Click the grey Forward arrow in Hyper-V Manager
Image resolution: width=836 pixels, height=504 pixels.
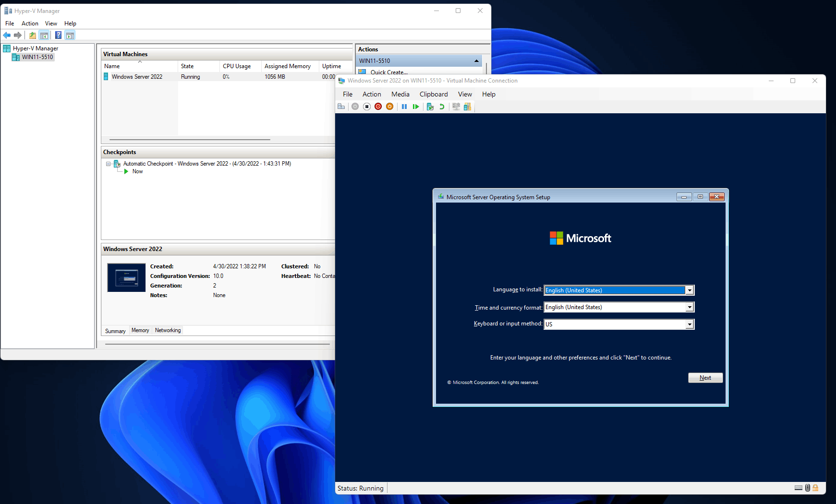(18, 35)
